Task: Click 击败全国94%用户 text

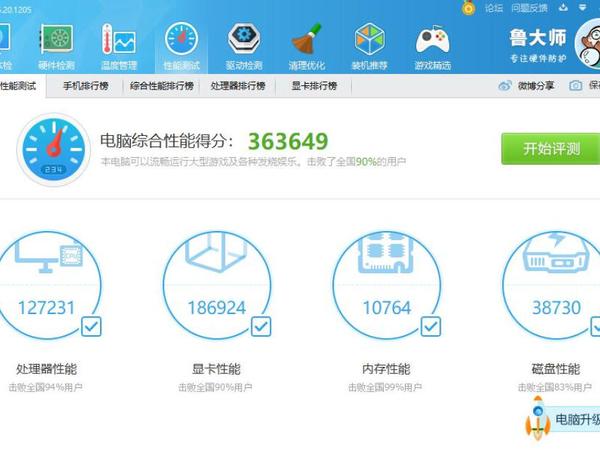Action: click(x=46, y=388)
